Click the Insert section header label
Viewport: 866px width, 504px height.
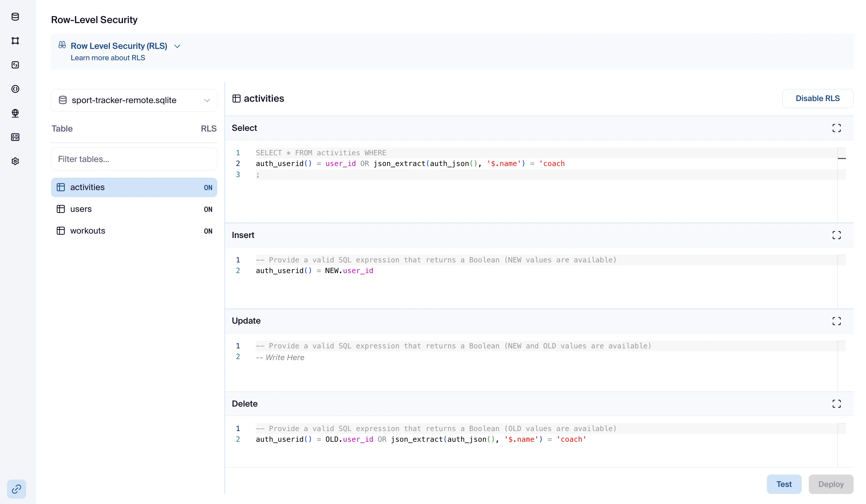[x=243, y=235]
